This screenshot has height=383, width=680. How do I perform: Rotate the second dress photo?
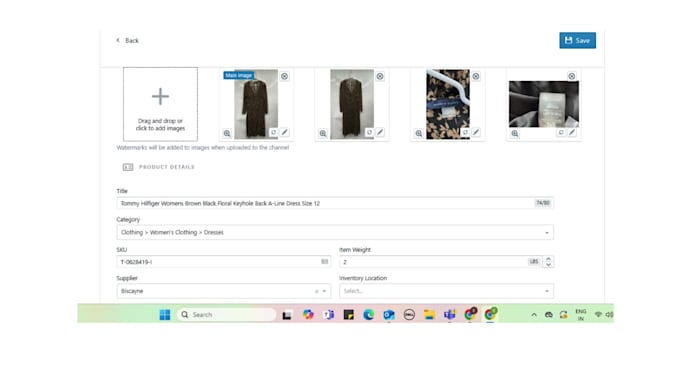point(369,132)
